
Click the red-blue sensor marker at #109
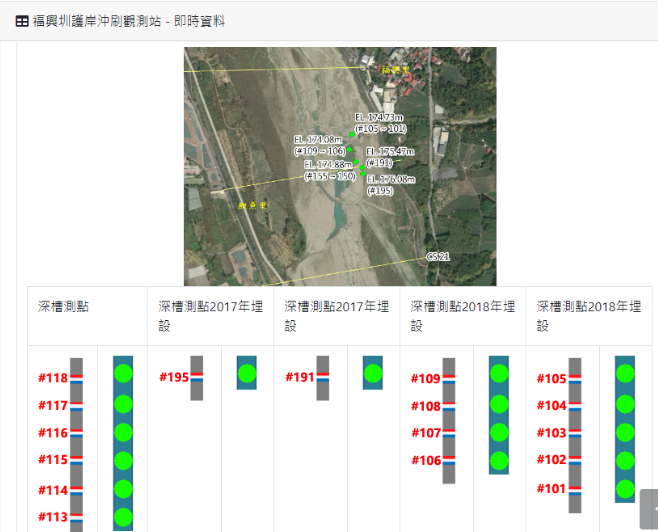(449, 379)
